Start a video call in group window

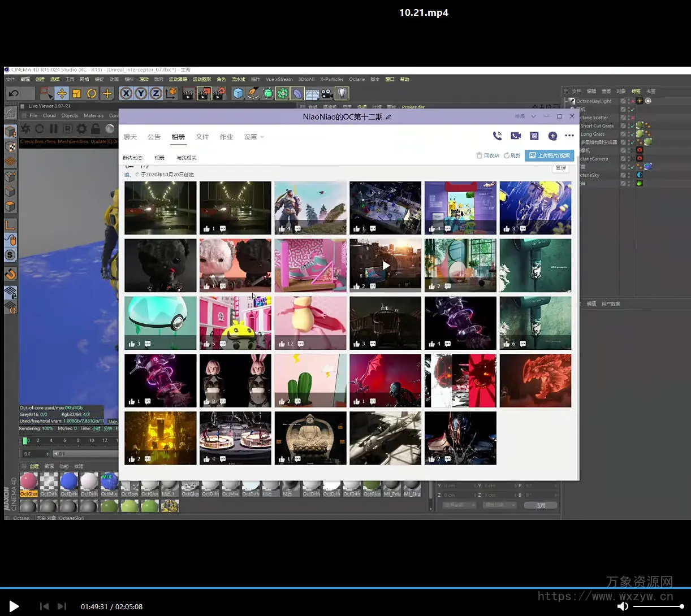[x=516, y=136]
